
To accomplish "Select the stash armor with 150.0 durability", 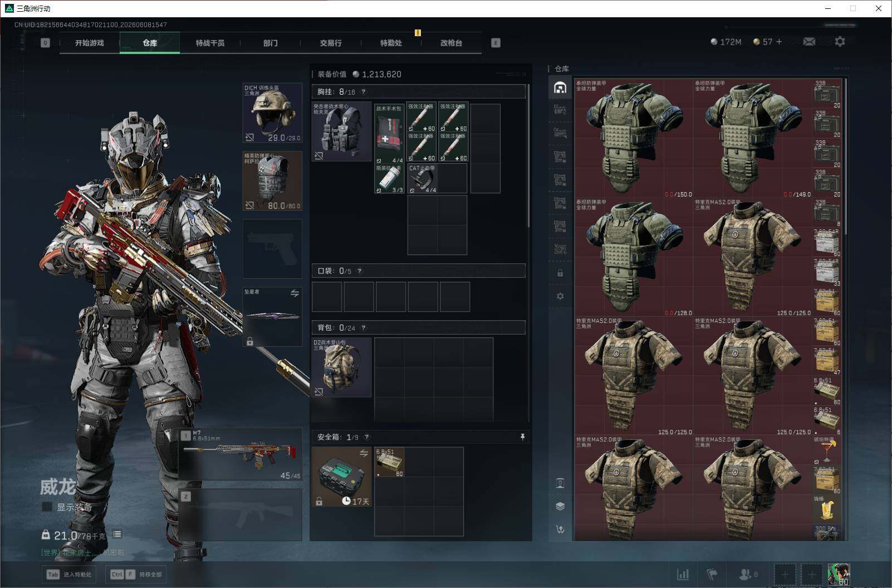I will point(634,139).
